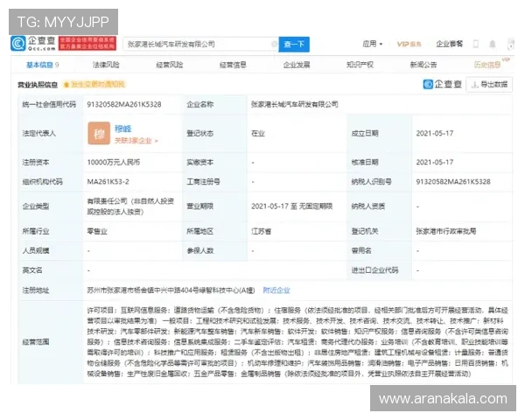
Task: Expand 关联3家企业 related companies link
Action: coord(136,141)
